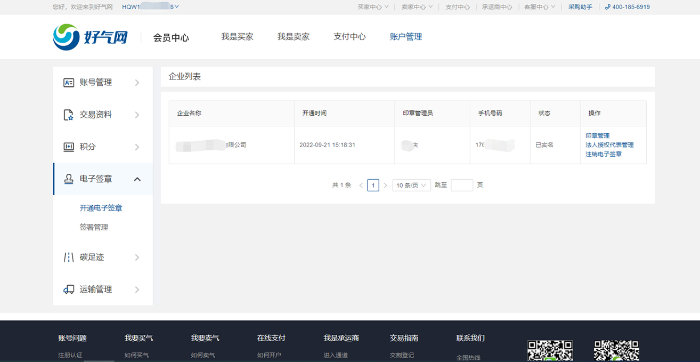Switch to the 我是卖家 tab
This screenshot has height=362, width=700.
coord(293,37)
